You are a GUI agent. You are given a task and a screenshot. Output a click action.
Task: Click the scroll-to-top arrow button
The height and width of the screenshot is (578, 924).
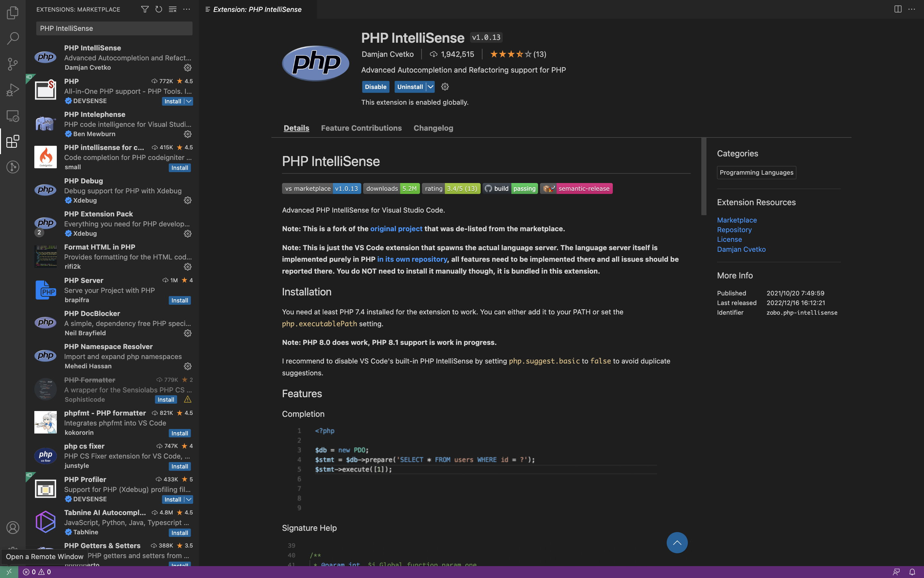tap(677, 542)
